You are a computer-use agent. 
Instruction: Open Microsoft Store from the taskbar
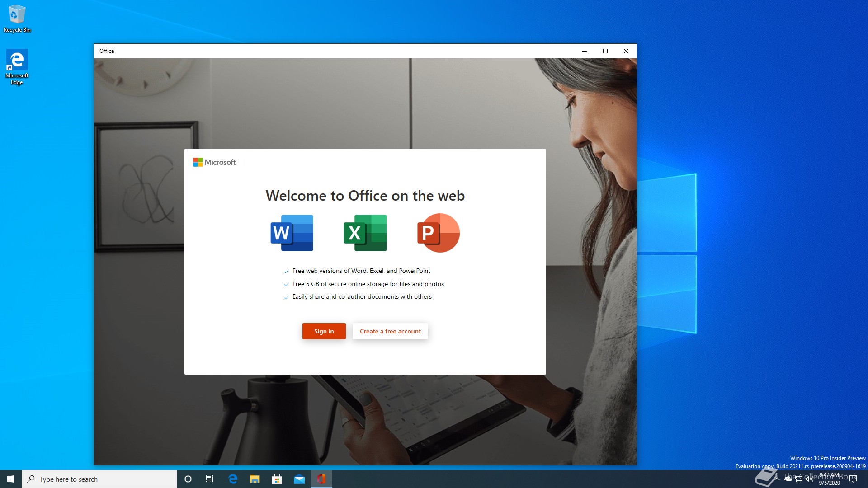[277, 479]
